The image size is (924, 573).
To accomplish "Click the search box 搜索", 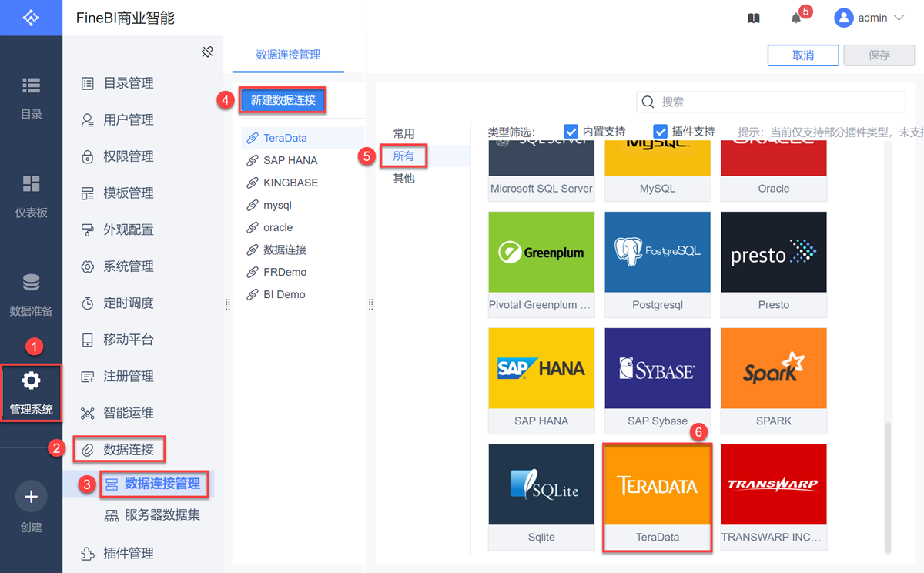I will pos(771,102).
